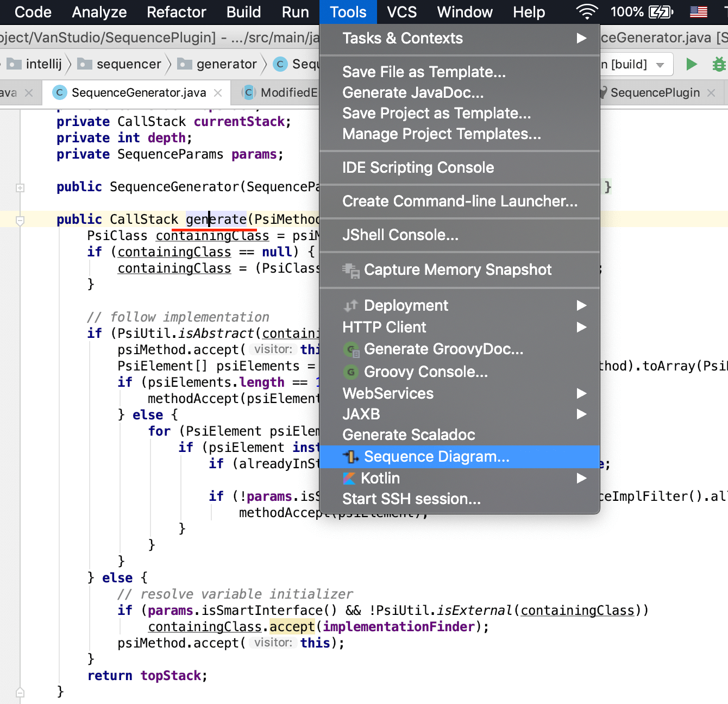Image resolution: width=728 pixels, height=704 pixels.
Task: Click the Groovy Console icon
Action: point(351,372)
